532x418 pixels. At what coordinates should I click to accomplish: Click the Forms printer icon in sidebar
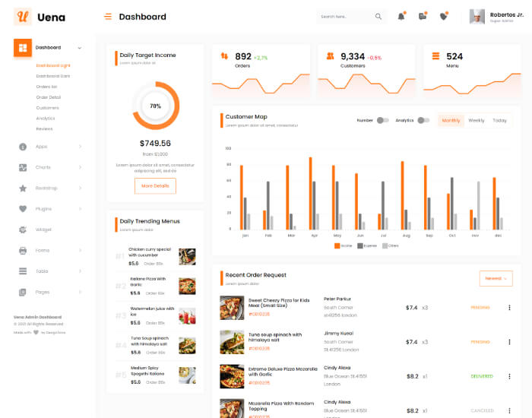click(x=23, y=250)
